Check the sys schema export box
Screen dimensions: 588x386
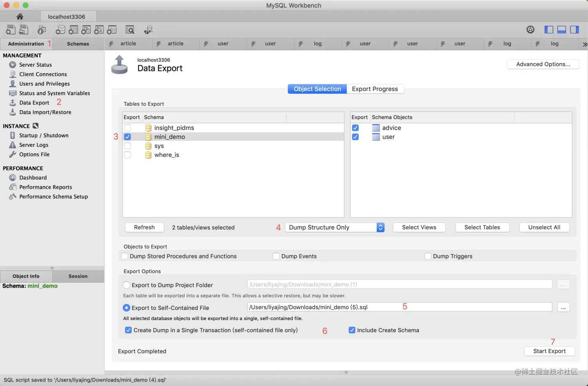click(127, 146)
